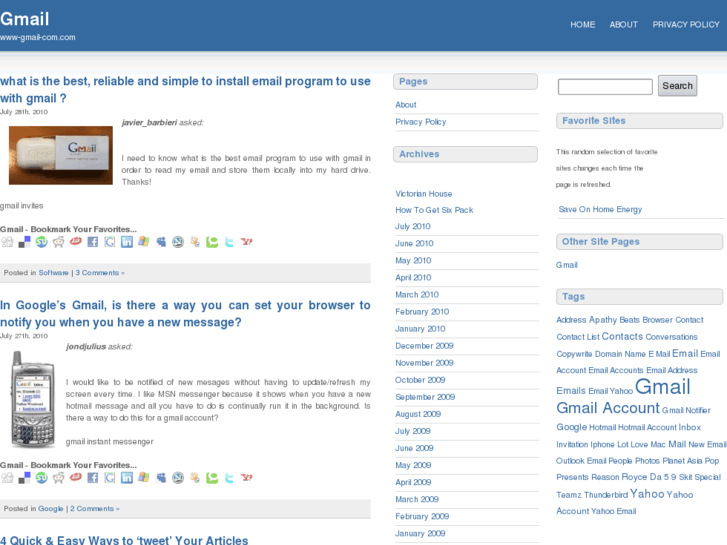
Task: Share javier_barbieri post on Facebook
Action: (x=93, y=242)
